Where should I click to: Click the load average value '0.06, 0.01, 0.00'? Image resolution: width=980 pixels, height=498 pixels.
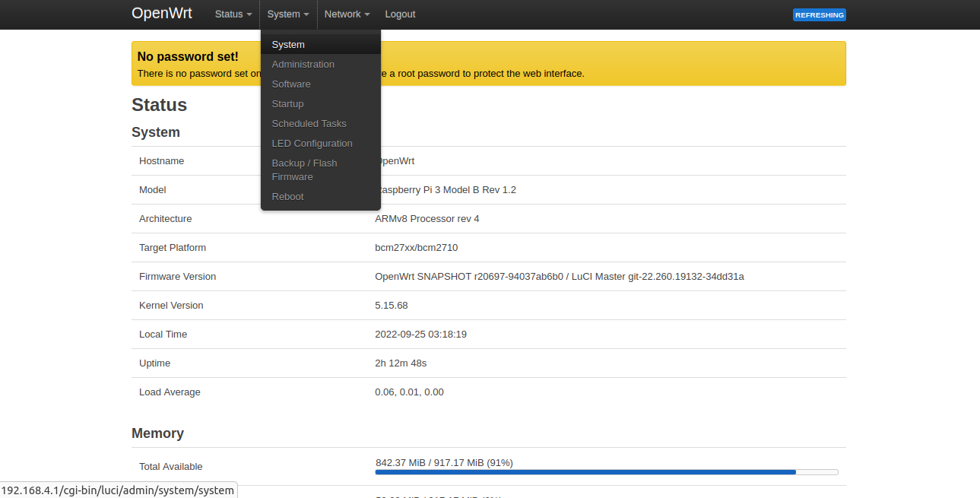click(410, 392)
